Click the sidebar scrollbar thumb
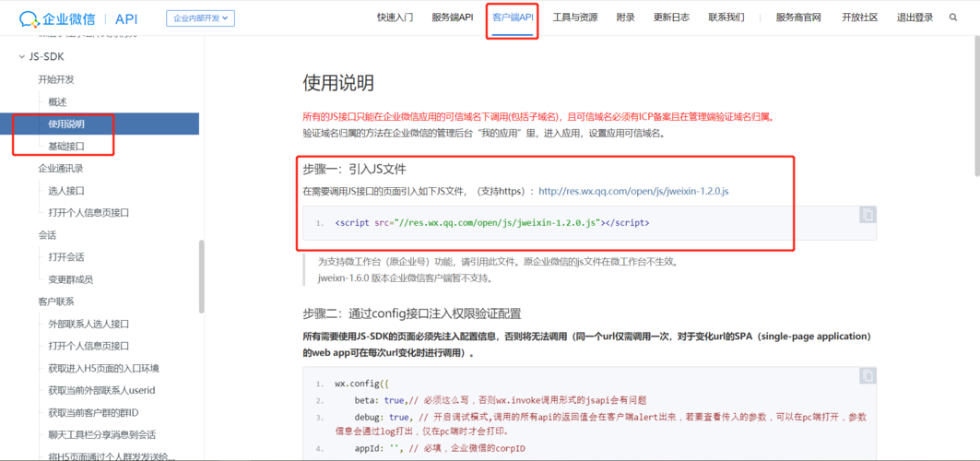This screenshot has width=980, height=461. coord(201,276)
